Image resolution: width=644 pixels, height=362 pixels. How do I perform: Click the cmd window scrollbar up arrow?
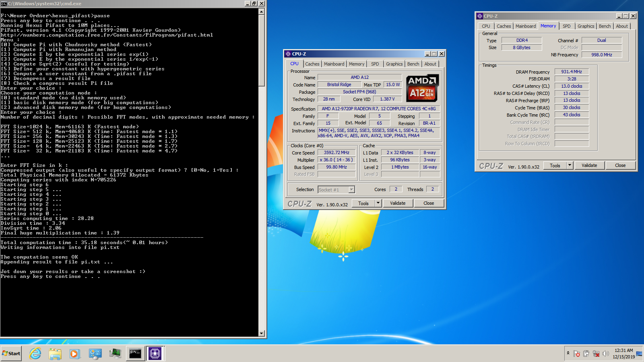click(262, 12)
